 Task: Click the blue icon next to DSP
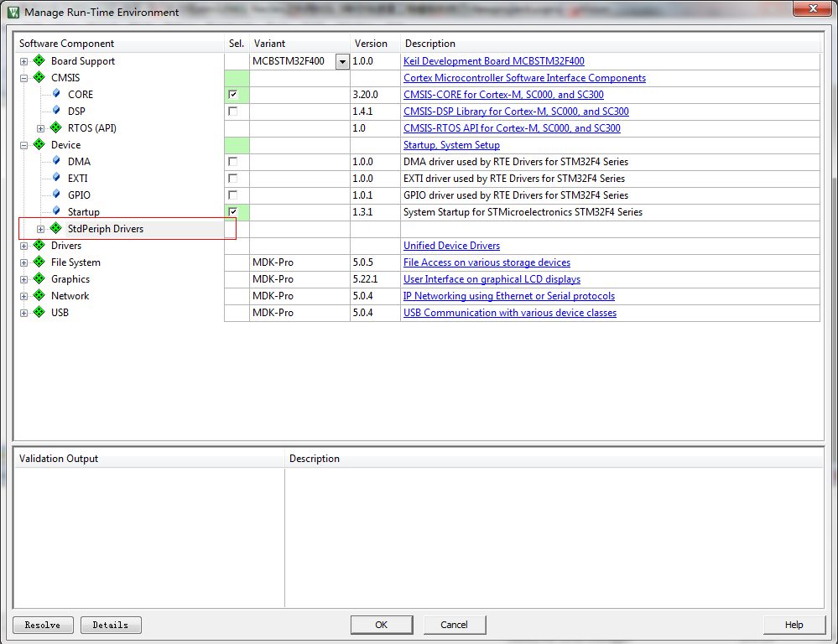pos(56,112)
